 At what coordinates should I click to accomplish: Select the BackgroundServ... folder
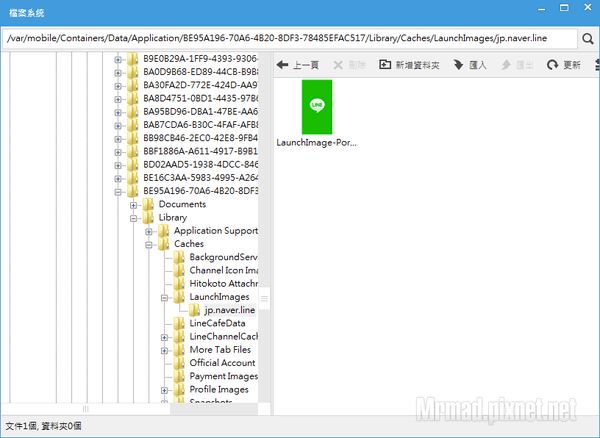point(223,257)
